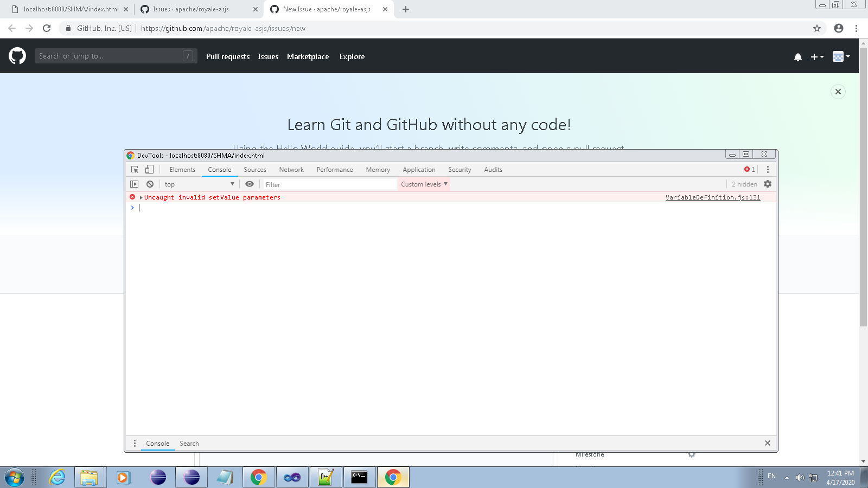The image size is (868, 488).
Task: Open the notifications bell on GitHub
Action: pyautogui.click(x=797, y=56)
